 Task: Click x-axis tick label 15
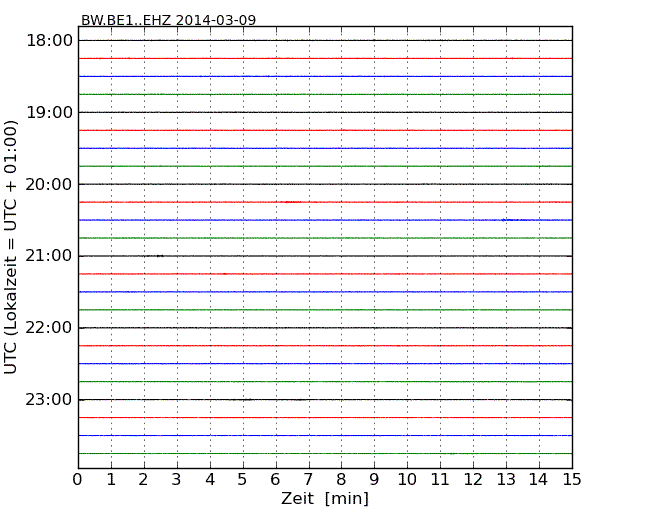572,479
